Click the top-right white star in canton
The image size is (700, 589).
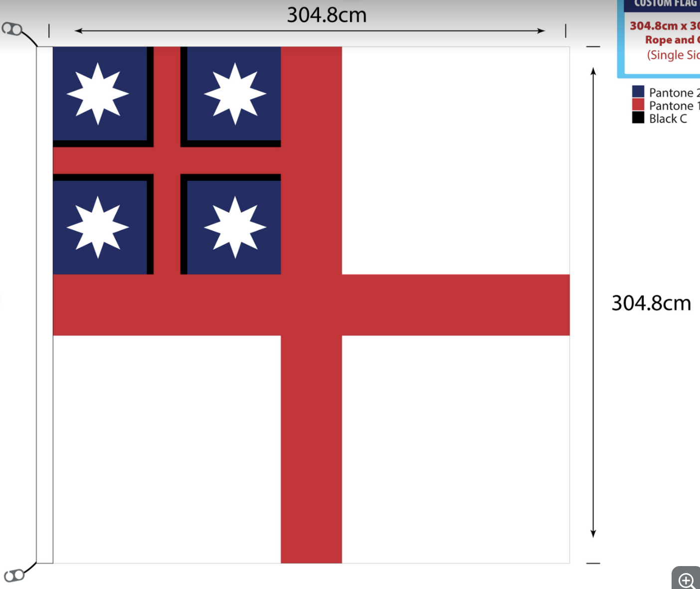coord(235,93)
